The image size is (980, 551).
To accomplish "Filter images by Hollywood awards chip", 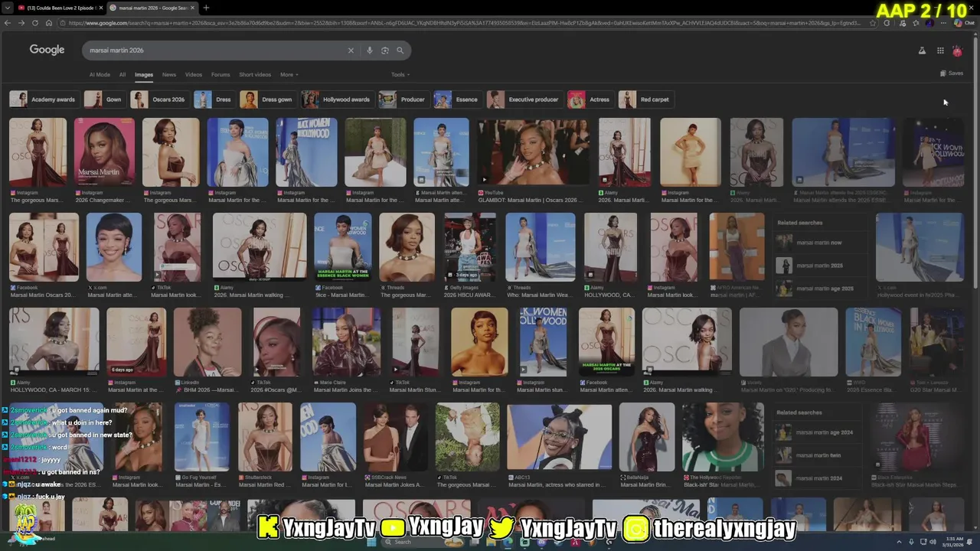I will [337, 99].
